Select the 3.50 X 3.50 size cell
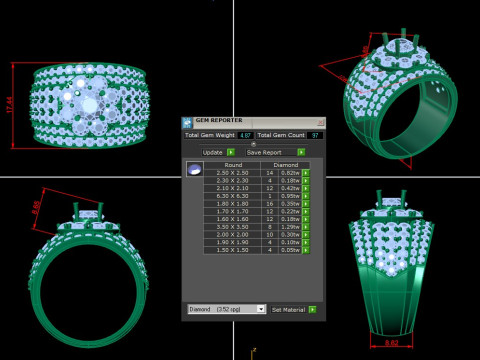480x360 pixels. (232, 227)
